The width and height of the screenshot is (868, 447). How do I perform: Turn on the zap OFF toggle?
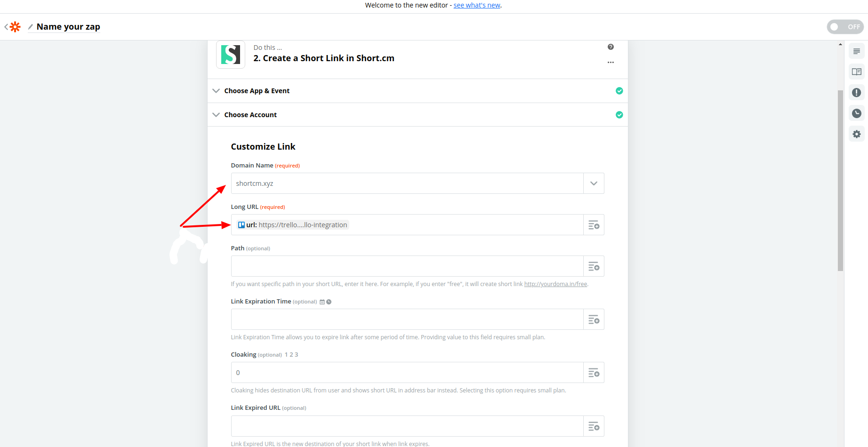[845, 27]
